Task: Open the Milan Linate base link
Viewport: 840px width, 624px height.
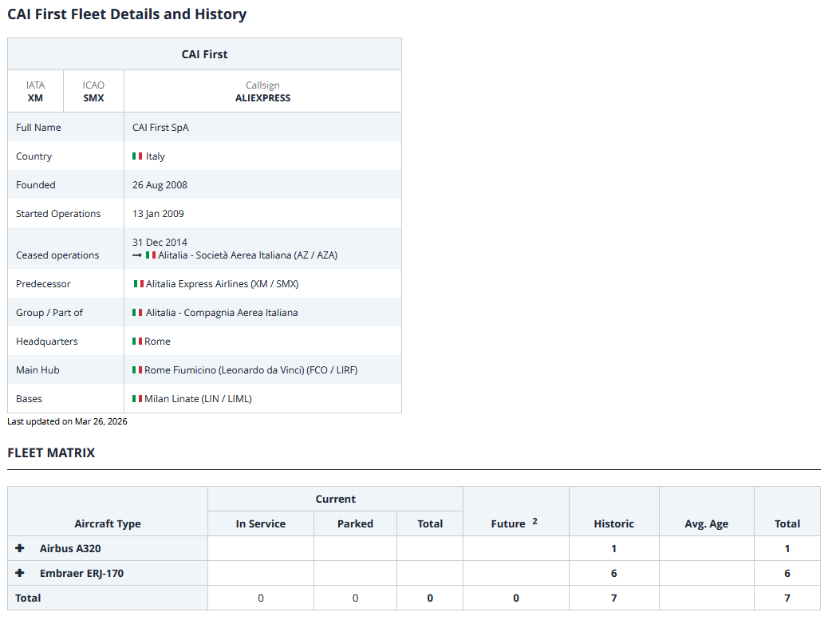Action: click(x=198, y=399)
